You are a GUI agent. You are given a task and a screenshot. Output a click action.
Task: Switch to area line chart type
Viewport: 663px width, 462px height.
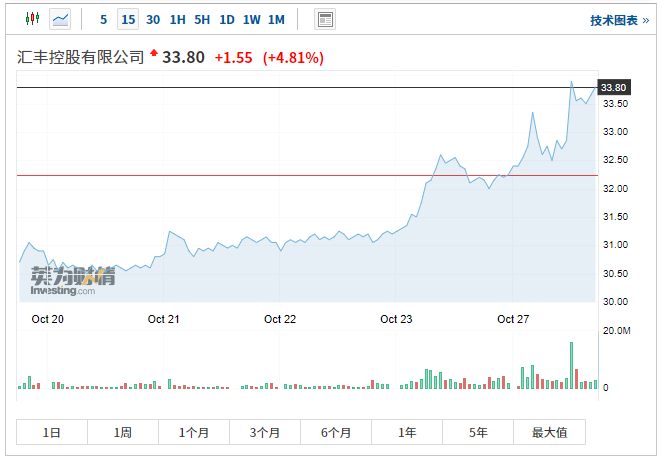tap(60, 19)
